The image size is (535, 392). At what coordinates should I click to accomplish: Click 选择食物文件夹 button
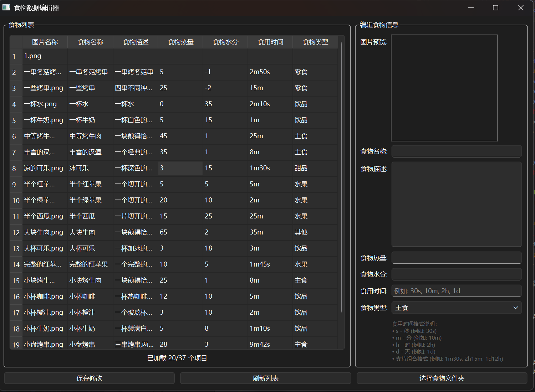[x=442, y=378]
